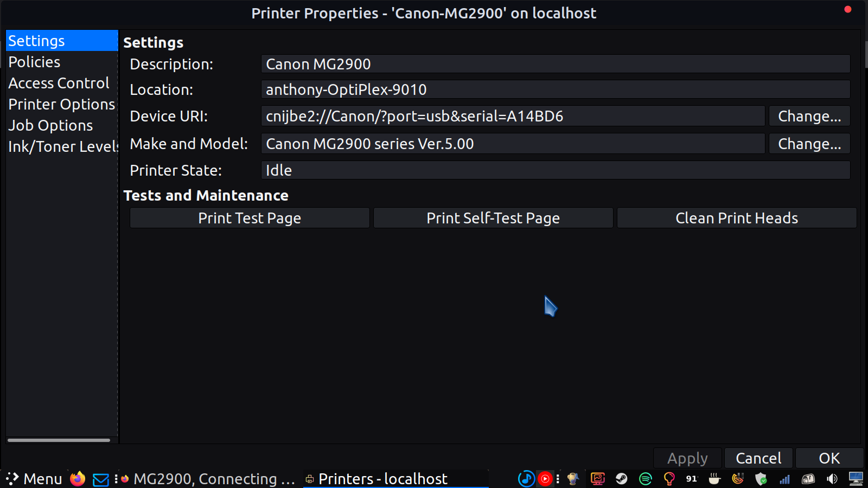
Task: Open the blue music note tray icon
Action: click(526, 479)
